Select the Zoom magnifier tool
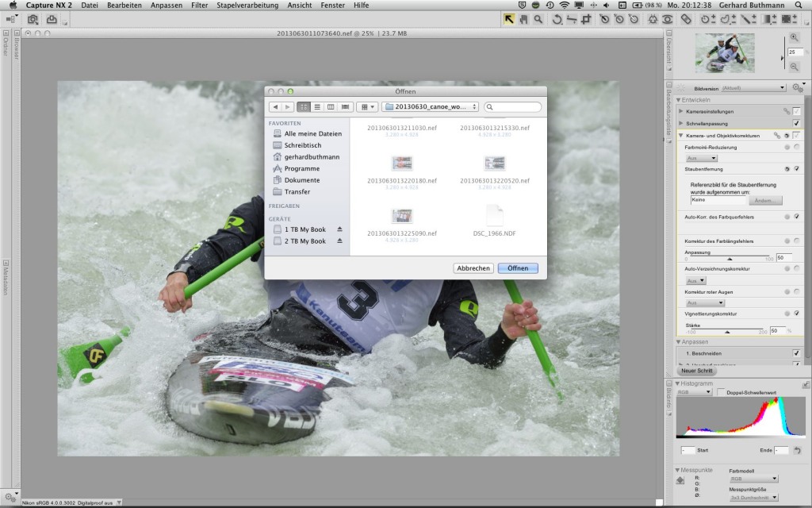 538,20
